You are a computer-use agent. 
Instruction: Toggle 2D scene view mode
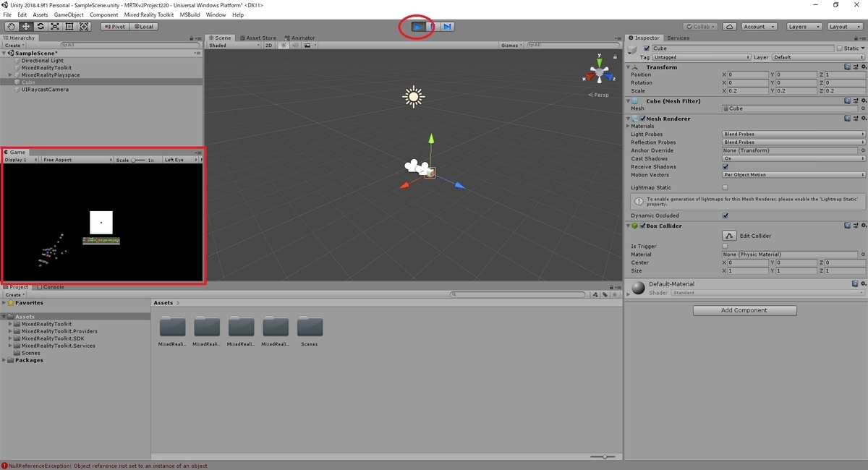coord(268,46)
